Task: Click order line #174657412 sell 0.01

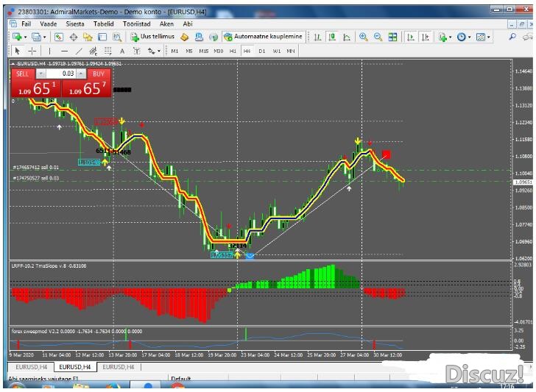Action: [36, 168]
